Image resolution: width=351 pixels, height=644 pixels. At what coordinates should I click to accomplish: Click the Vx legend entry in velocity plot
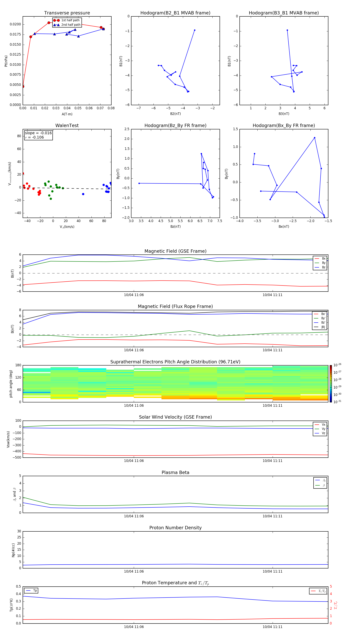click(320, 424)
